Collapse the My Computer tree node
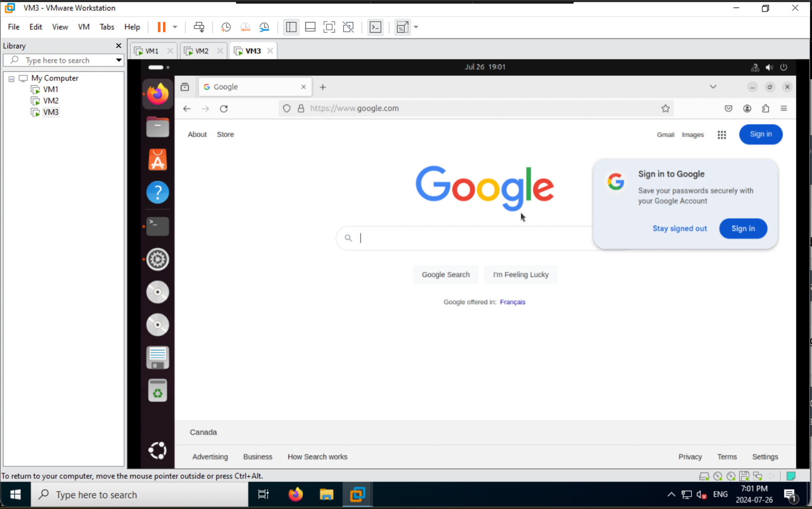This screenshot has height=509, width=812. (11, 78)
